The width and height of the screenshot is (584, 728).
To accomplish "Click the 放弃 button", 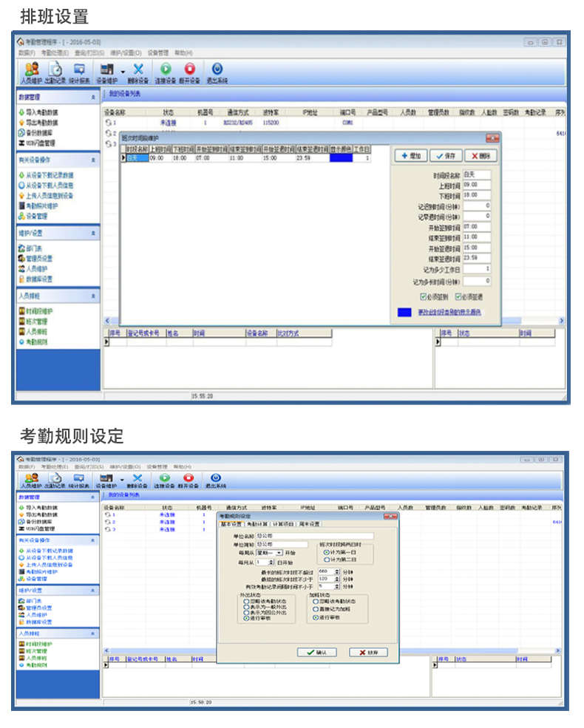I will (x=368, y=653).
